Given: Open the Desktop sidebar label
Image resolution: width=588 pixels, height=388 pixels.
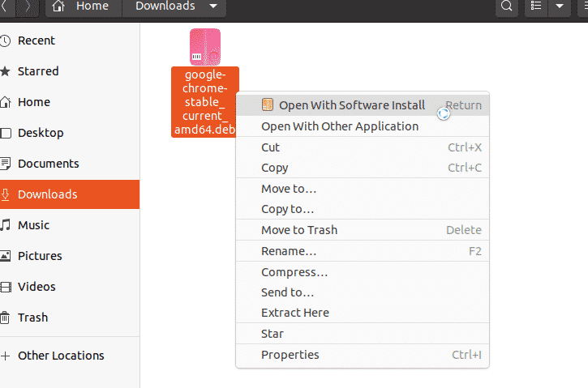Looking at the screenshot, I should click(41, 133).
